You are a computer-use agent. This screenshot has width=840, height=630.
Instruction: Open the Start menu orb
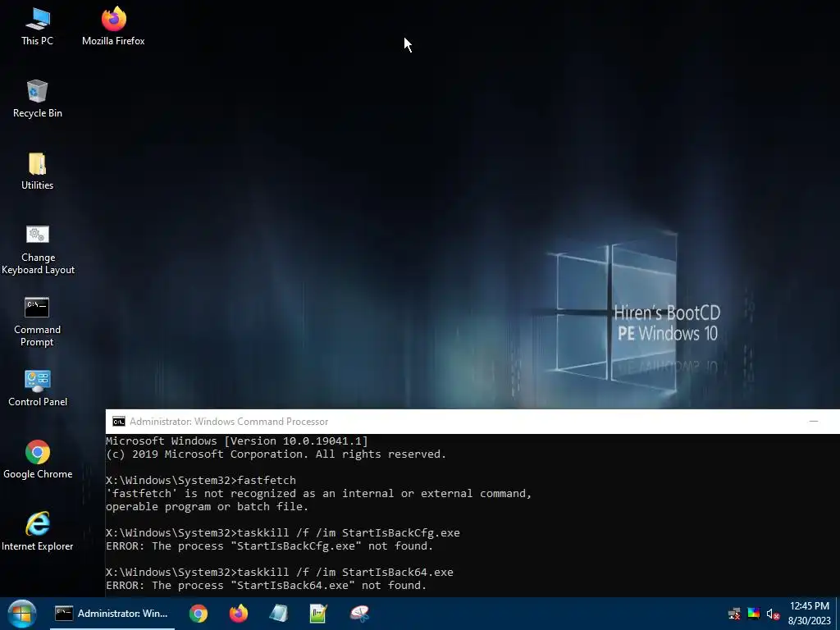pos(22,614)
